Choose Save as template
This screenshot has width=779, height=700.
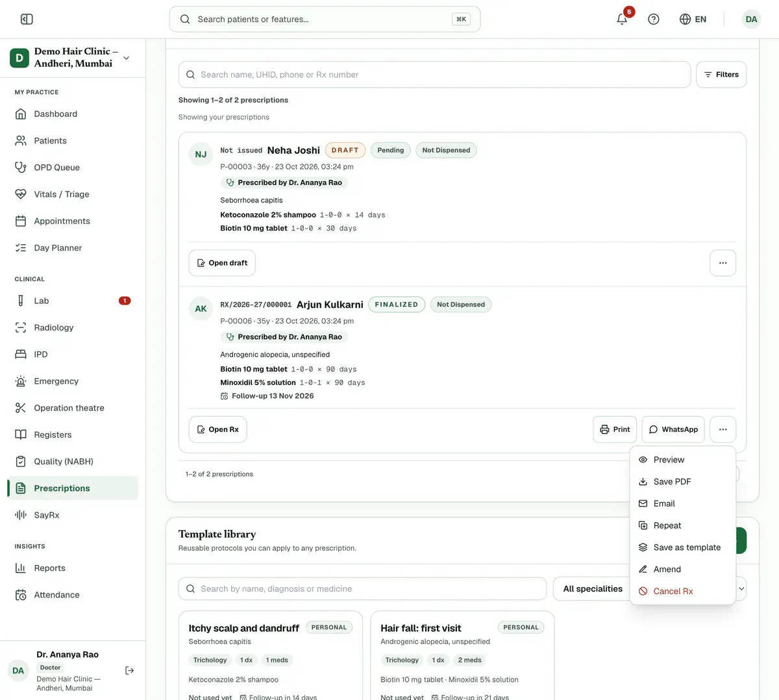tap(682, 547)
